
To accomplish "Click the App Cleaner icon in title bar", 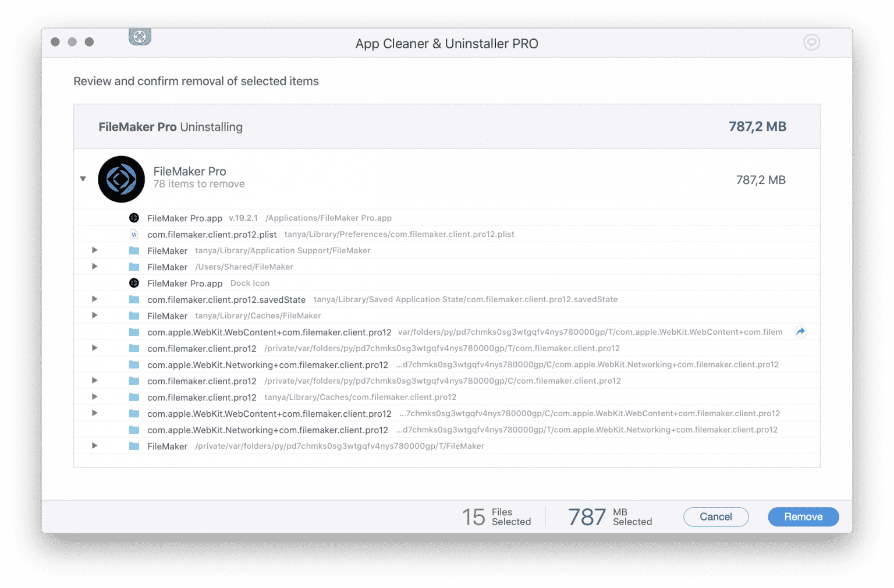I will [x=140, y=37].
